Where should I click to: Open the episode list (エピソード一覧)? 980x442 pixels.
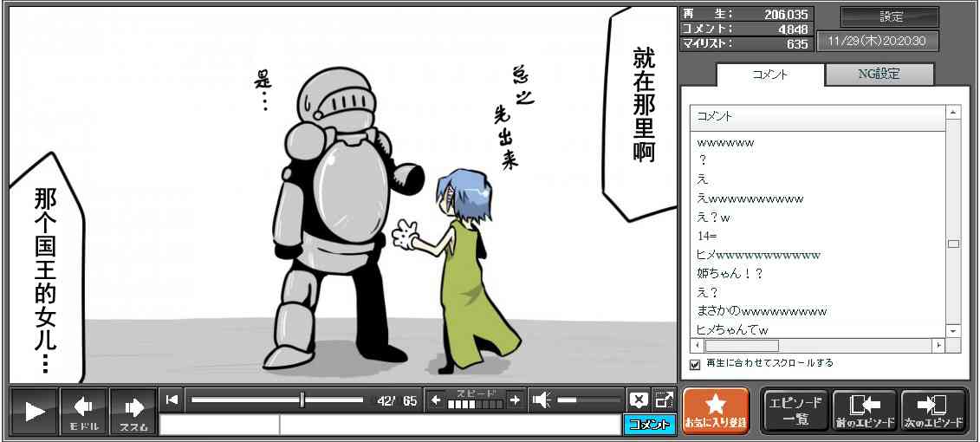coord(795,410)
